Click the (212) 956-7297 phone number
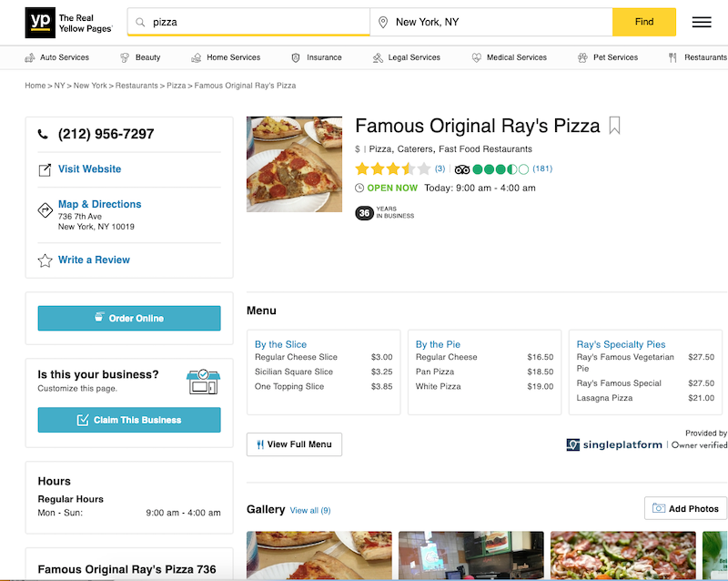 coord(106,134)
